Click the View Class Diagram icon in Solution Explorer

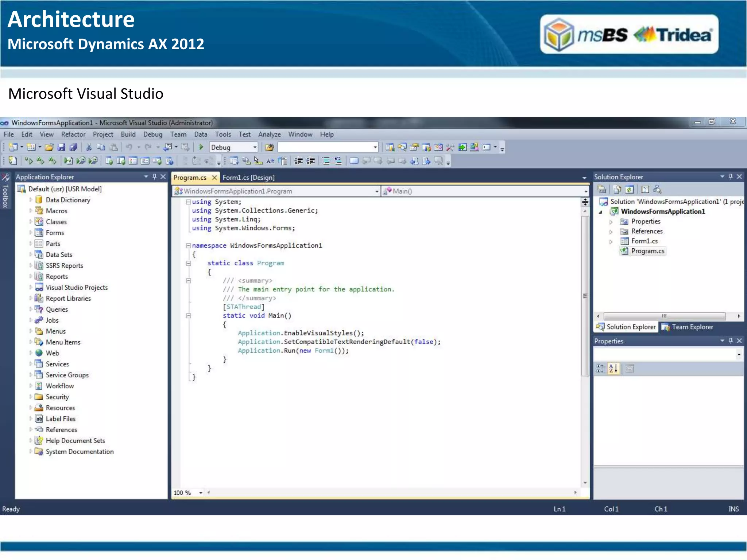(x=657, y=189)
